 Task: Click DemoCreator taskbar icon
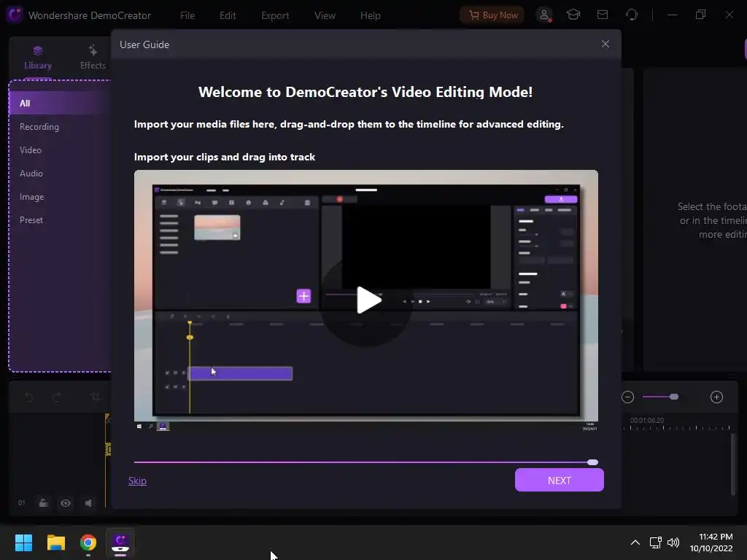pos(120,542)
